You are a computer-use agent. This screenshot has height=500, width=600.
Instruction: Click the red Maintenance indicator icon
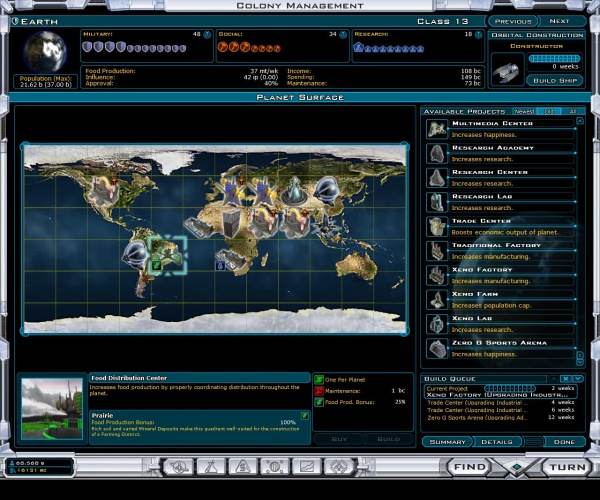point(319,391)
